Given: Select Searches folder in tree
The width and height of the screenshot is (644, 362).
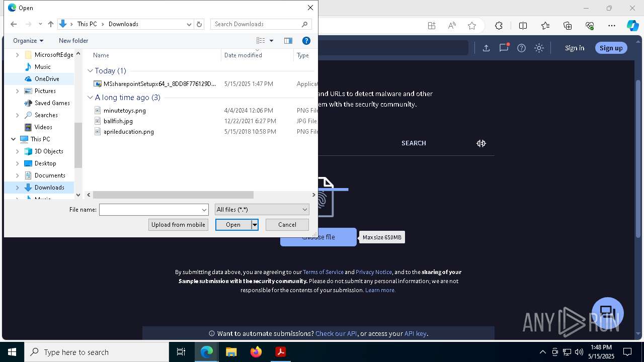Looking at the screenshot, I should pyautogui.click(x=46, y=115).
